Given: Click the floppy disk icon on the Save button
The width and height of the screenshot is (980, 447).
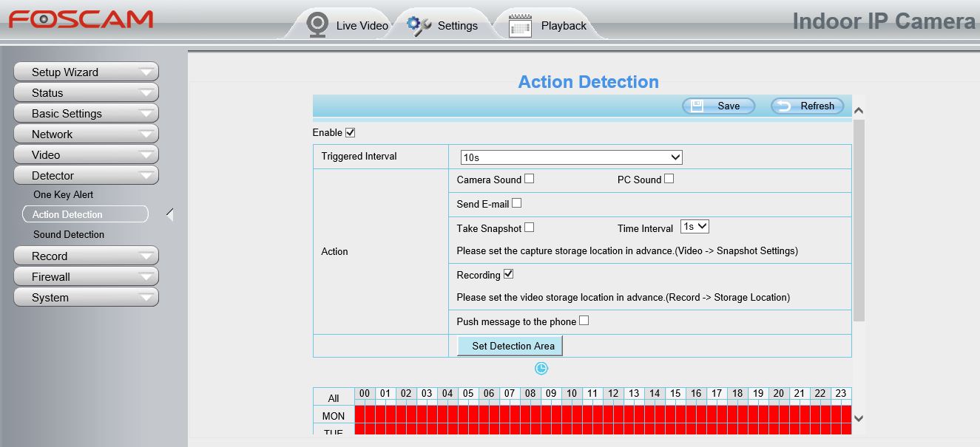Looking at the screenshot, I should click(697, 106).
